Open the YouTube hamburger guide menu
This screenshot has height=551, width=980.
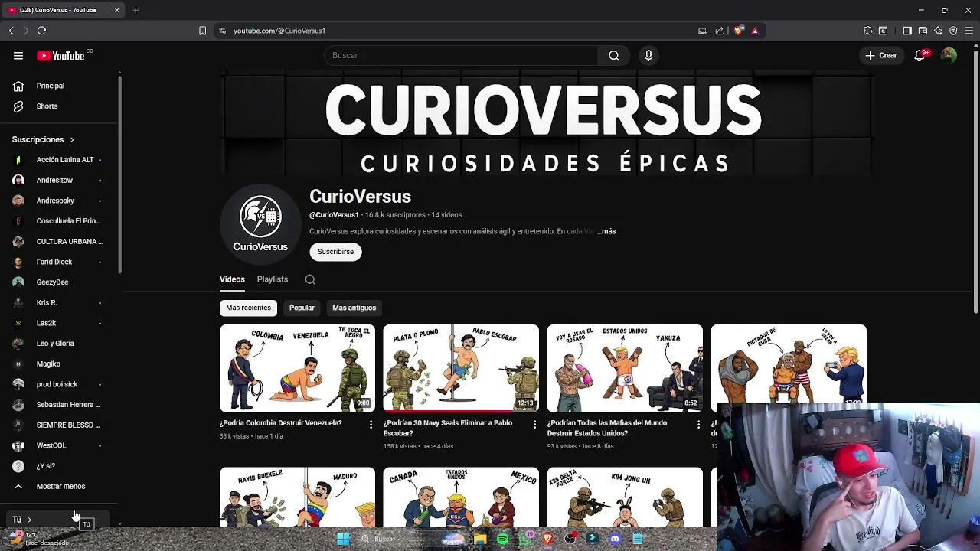point(18,55)
